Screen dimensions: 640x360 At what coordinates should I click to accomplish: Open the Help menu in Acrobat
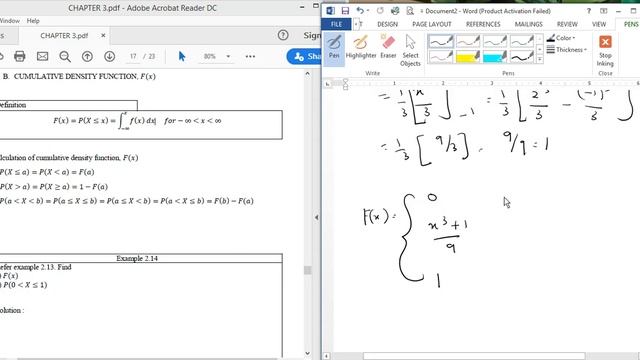(33, 21)
